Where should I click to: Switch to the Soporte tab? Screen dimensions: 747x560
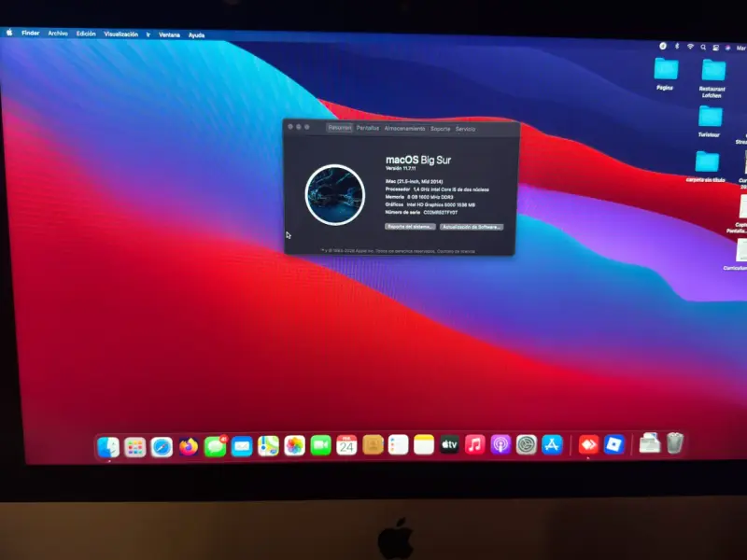tap(440, 129)
